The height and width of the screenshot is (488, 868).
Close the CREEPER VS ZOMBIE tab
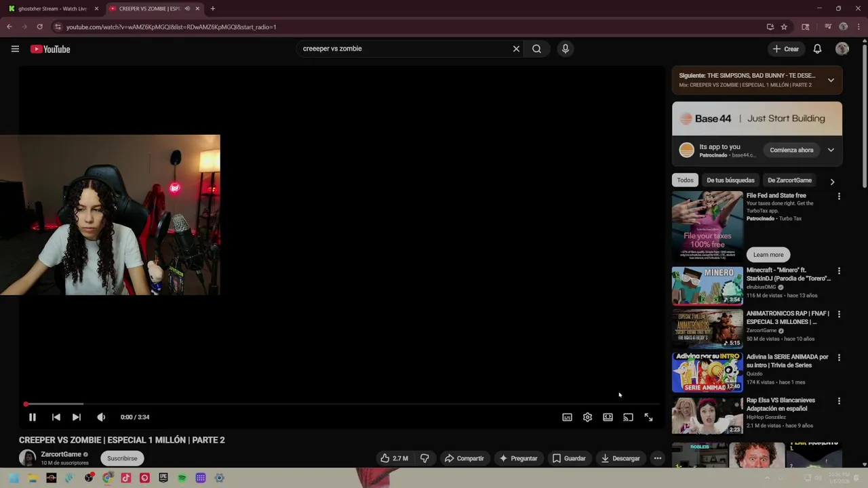[x=197, y=9]
